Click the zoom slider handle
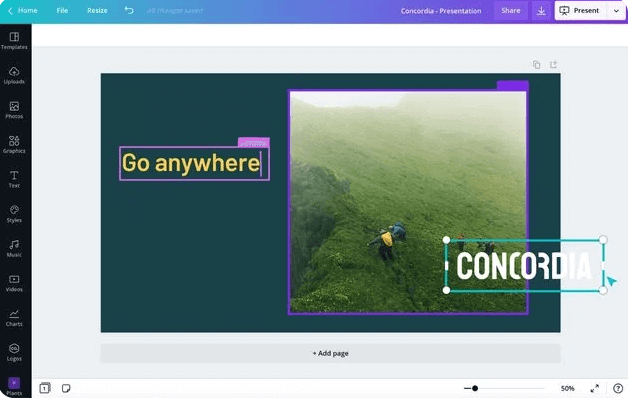This screenshot has height=401, width=633. [x=475, y=388]
